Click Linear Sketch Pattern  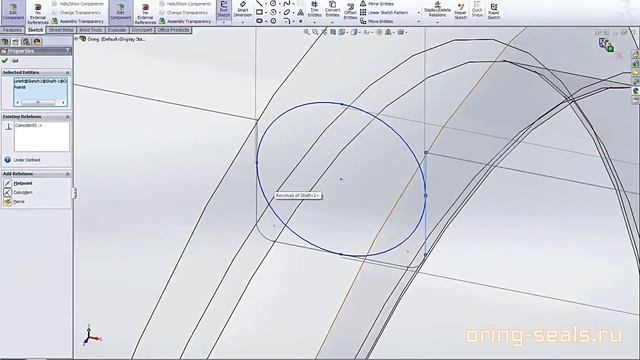(384, 13)
